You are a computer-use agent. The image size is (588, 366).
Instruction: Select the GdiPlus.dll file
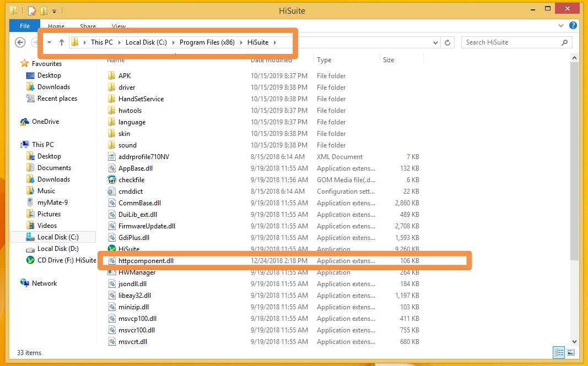click(x=134, y=238)
